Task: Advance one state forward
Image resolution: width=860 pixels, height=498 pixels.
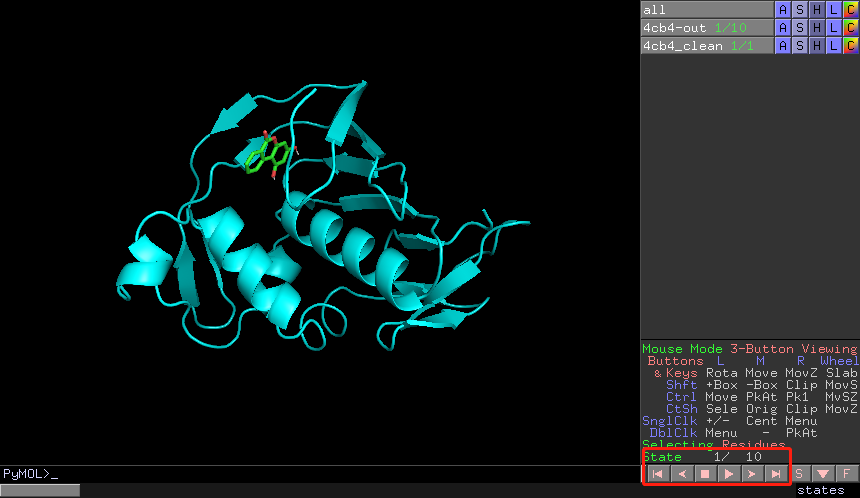Action: pos(752,473)
